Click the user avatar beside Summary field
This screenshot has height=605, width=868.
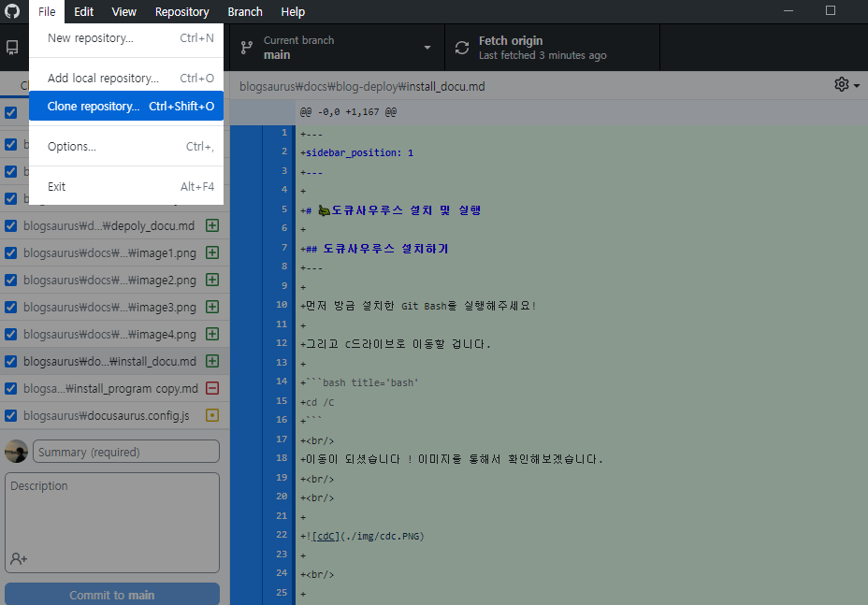16,452
